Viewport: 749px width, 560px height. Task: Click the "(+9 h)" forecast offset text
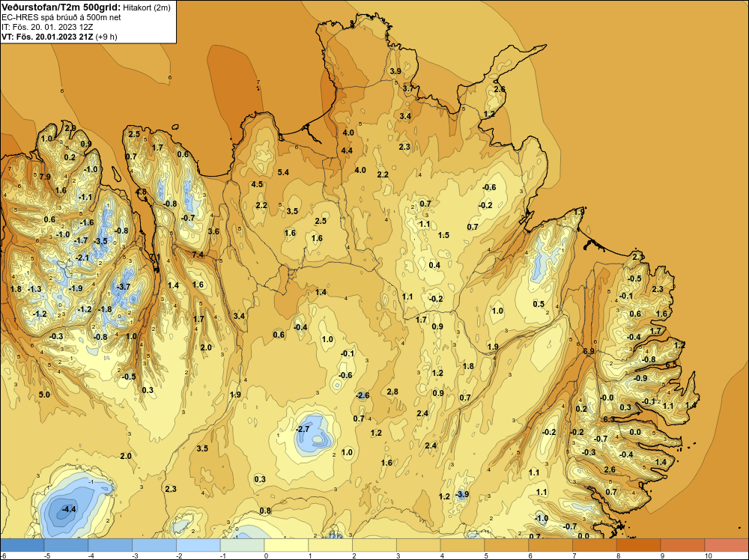(x=106, y=37)
